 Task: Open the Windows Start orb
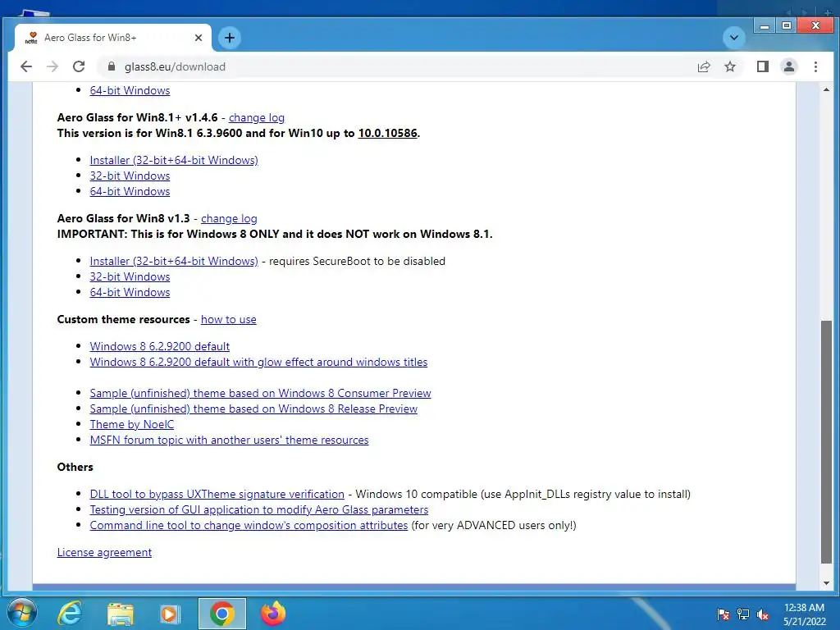pyautogui.click(x=22, y=613)
